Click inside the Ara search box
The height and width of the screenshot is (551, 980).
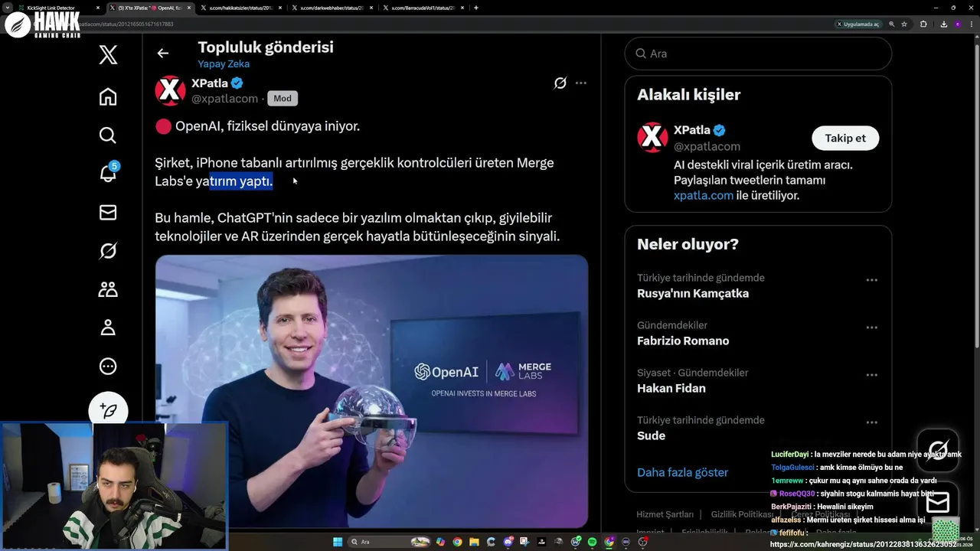pyautogui.click(x=758, y=54)
